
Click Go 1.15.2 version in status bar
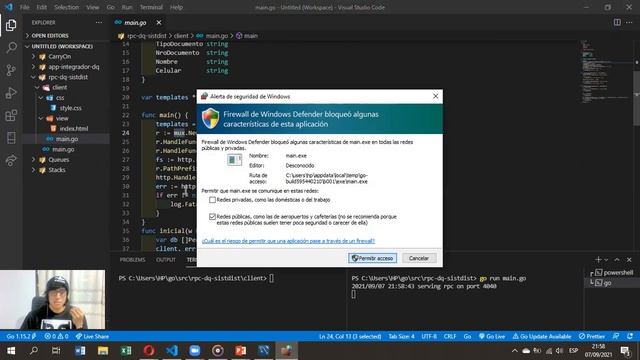pyautogui.click(x=21, y=337)
